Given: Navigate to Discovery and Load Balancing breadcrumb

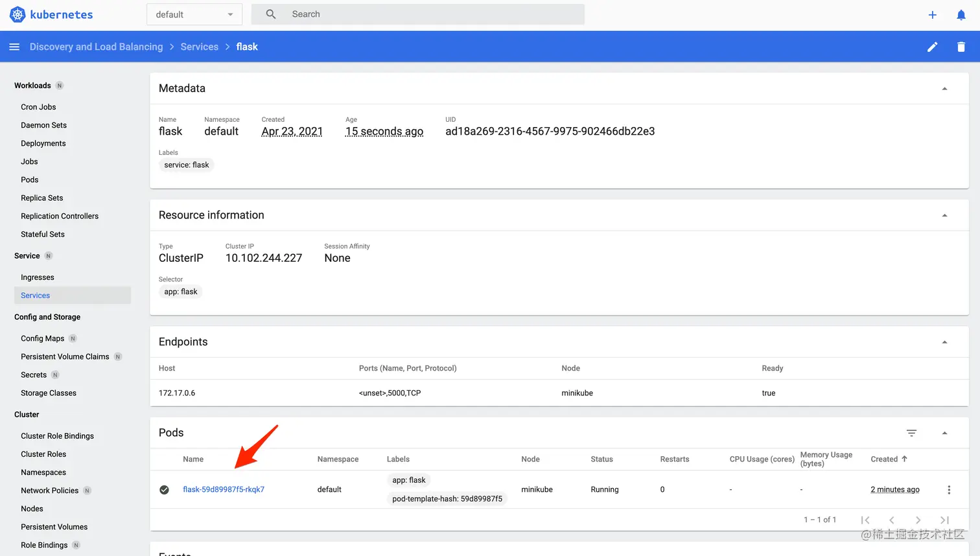Looking at the screenshot, I should 96,47.
